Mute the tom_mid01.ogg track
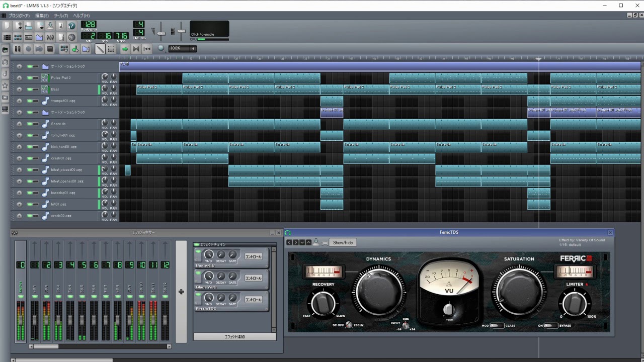 point(30,135)
